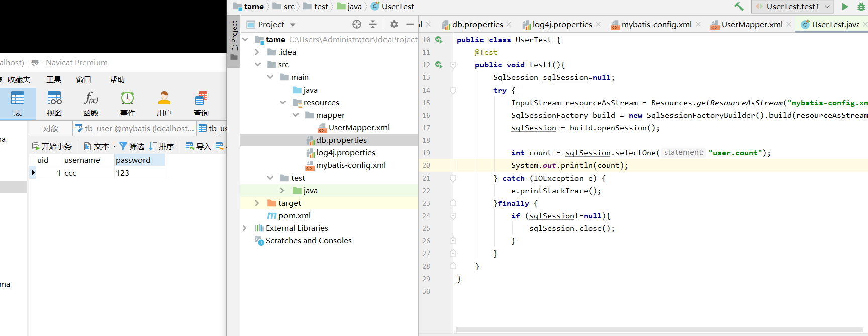Screen dimensions: 868x336
Task: Click Build project hammer icon
Action: click(x=739, y=7)
